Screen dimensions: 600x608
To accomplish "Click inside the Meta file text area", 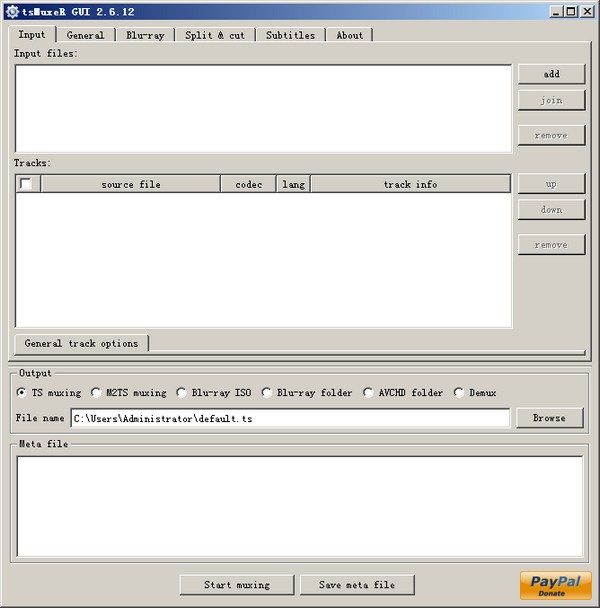I will pos(299,506).
